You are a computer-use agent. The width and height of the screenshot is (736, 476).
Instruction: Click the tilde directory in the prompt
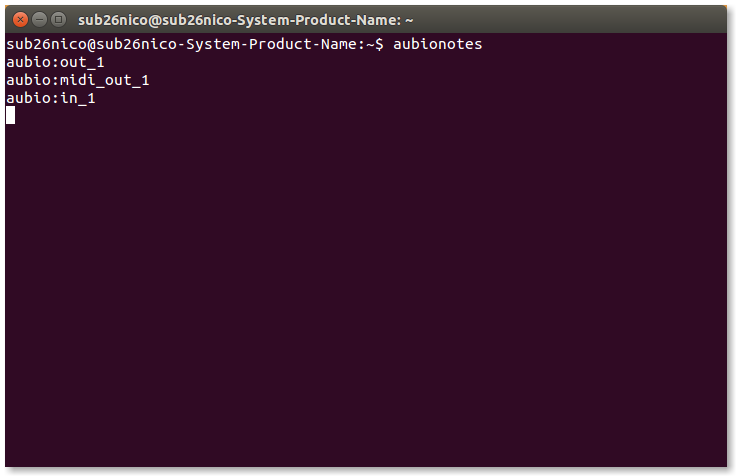368,45
